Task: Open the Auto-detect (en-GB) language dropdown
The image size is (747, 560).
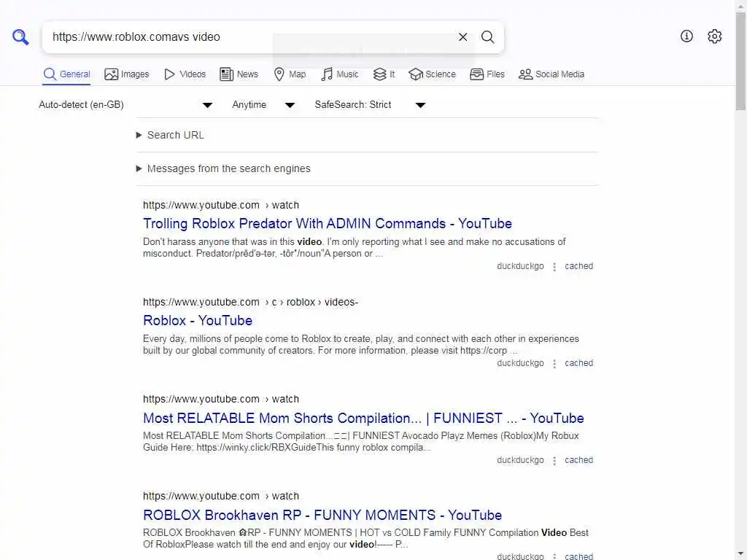Action: coord(125,105)
